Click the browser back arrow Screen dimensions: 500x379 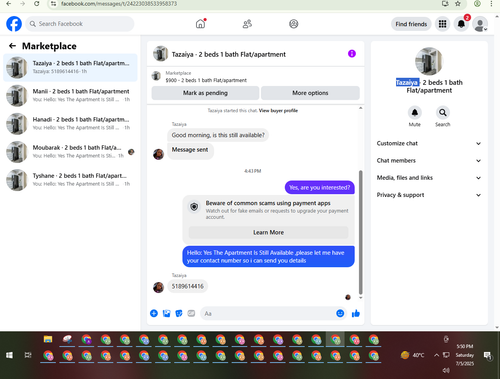(x=9, y=4)
